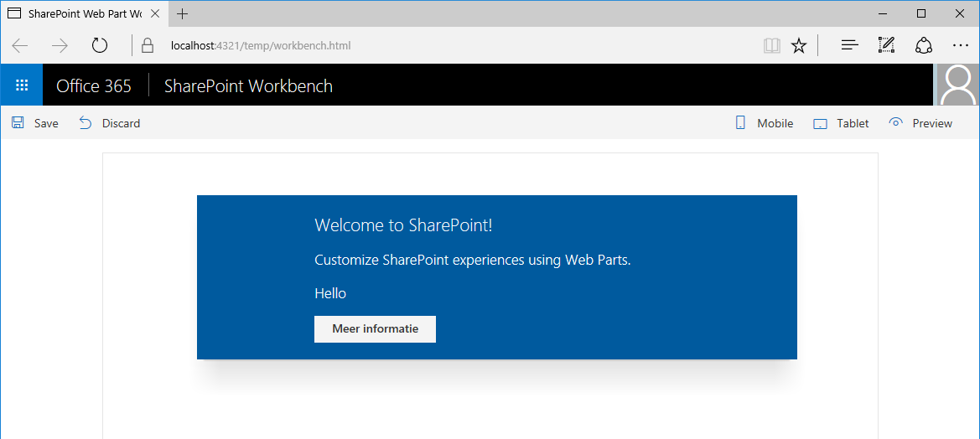Image resolution: width=980 pixels, height=439 pixels.
Task: Switch to Mobile preview mode
Action: pos(764,123)
